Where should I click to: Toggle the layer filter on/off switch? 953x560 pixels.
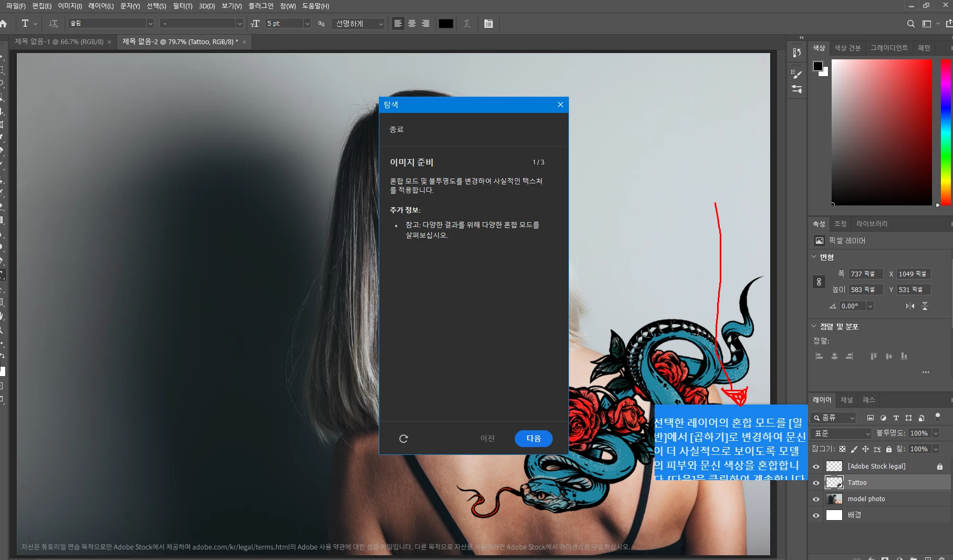tap(938, 417)
